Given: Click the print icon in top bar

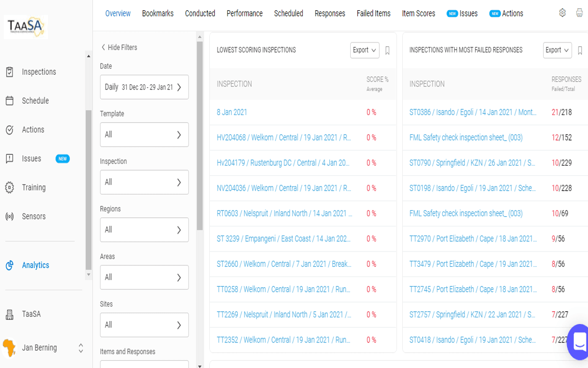Looking at the screenshot, I should click(579, 13).
